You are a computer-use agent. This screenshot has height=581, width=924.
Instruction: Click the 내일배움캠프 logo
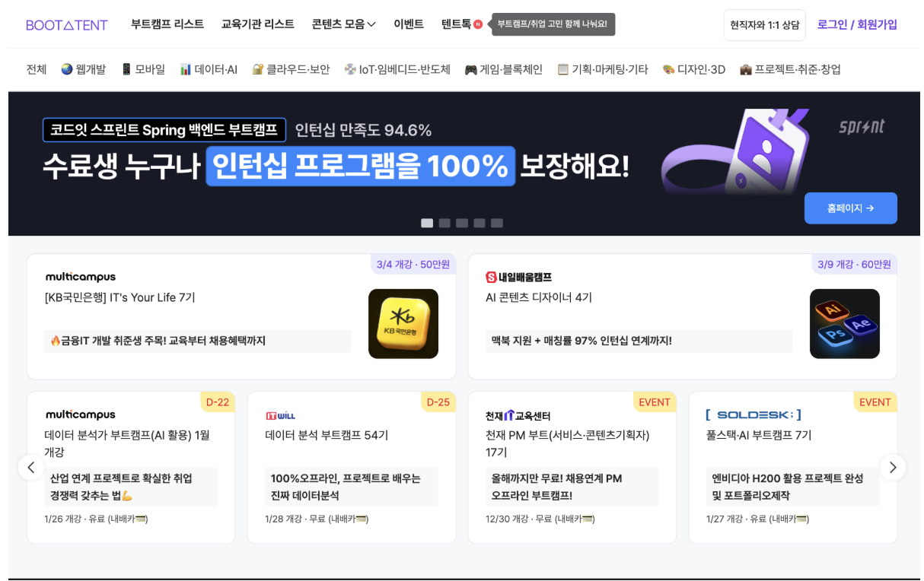coord(519,277)
